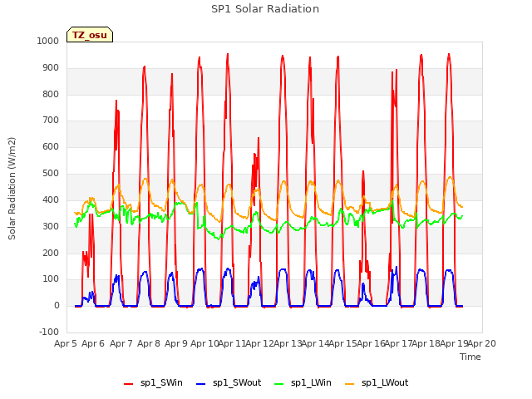
Task: Click the Solar Radiation (W/m2) axis label
Action: (12, 189)
